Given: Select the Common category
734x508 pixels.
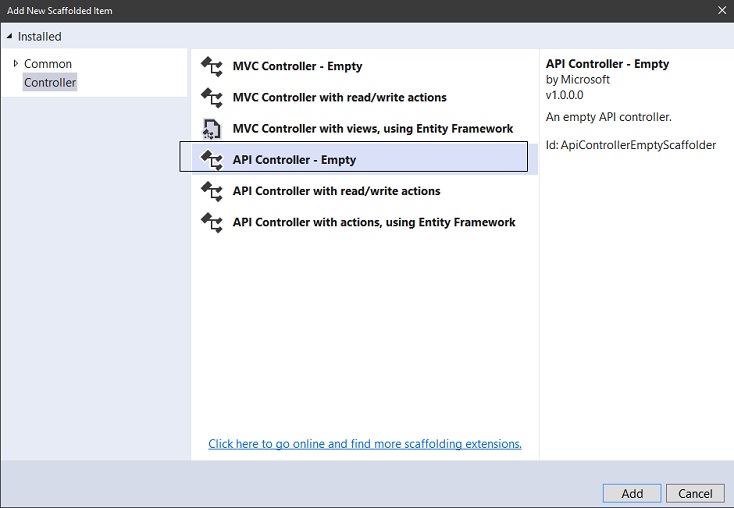Looking at the screenshot, I should click(48, 64).
